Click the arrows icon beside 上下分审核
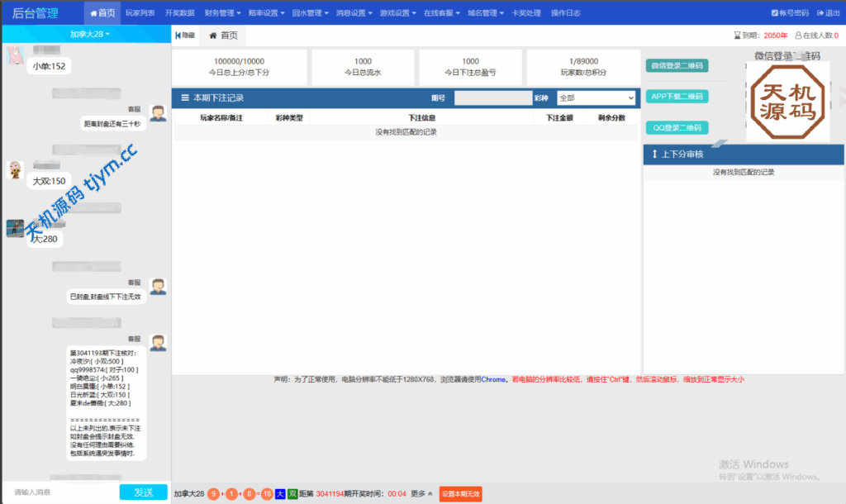 click(655, 154)
